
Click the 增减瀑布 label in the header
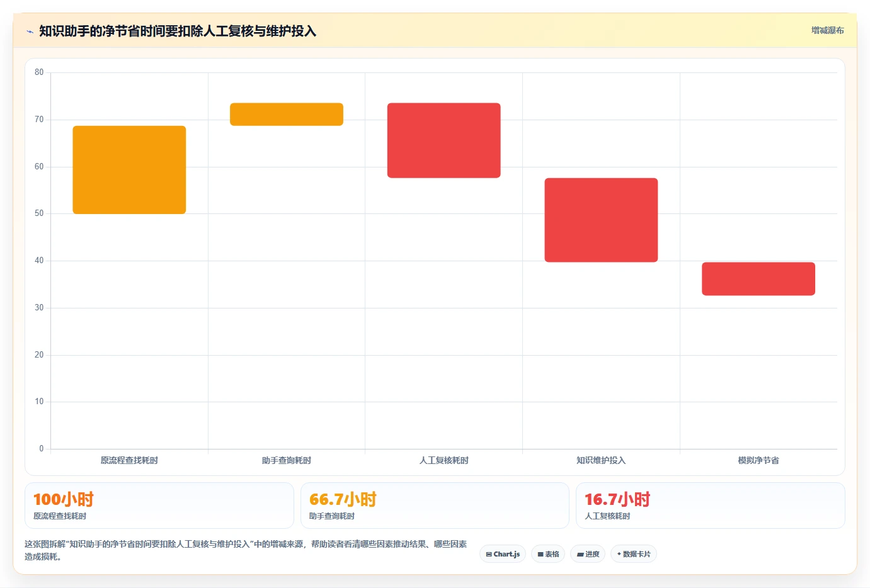click(x=827, y=30)
